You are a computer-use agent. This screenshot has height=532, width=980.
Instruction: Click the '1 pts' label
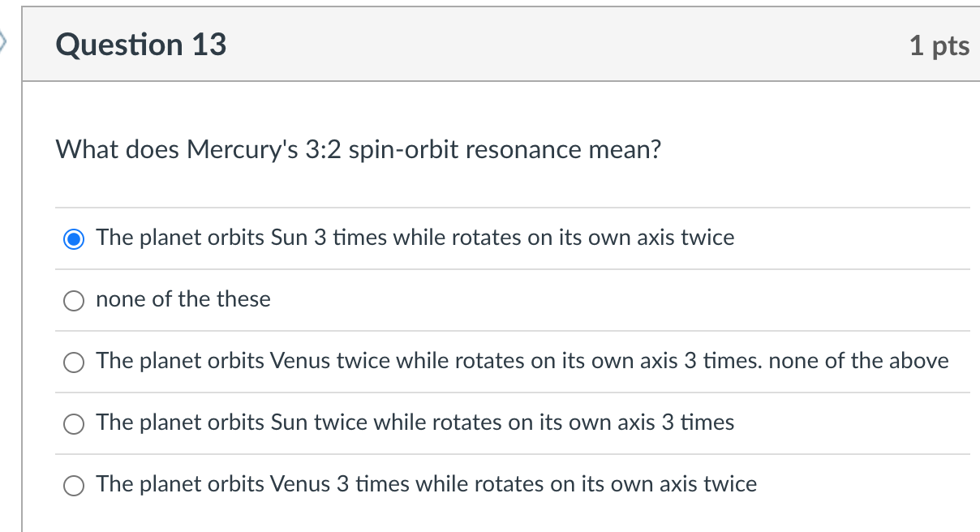[939, 45]
